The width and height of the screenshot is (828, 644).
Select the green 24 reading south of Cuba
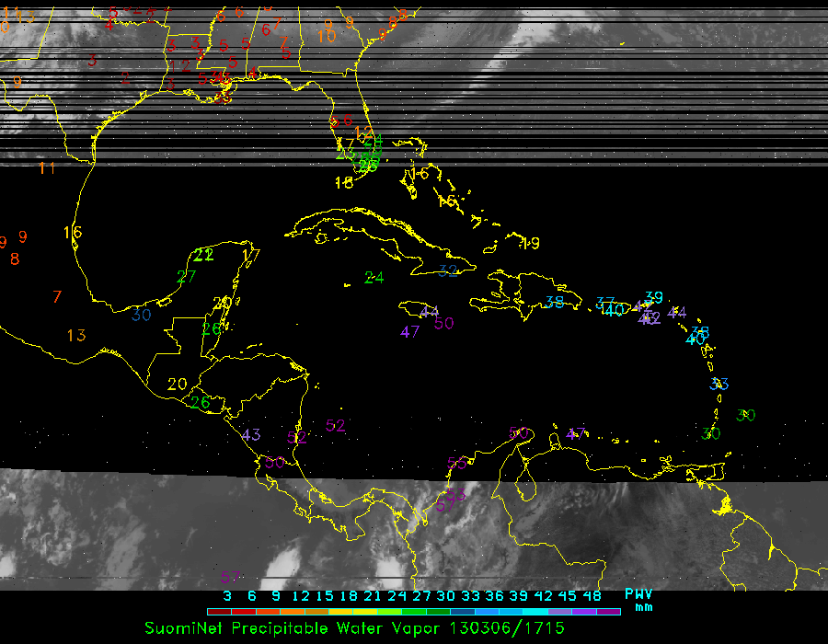click(374, 277)
